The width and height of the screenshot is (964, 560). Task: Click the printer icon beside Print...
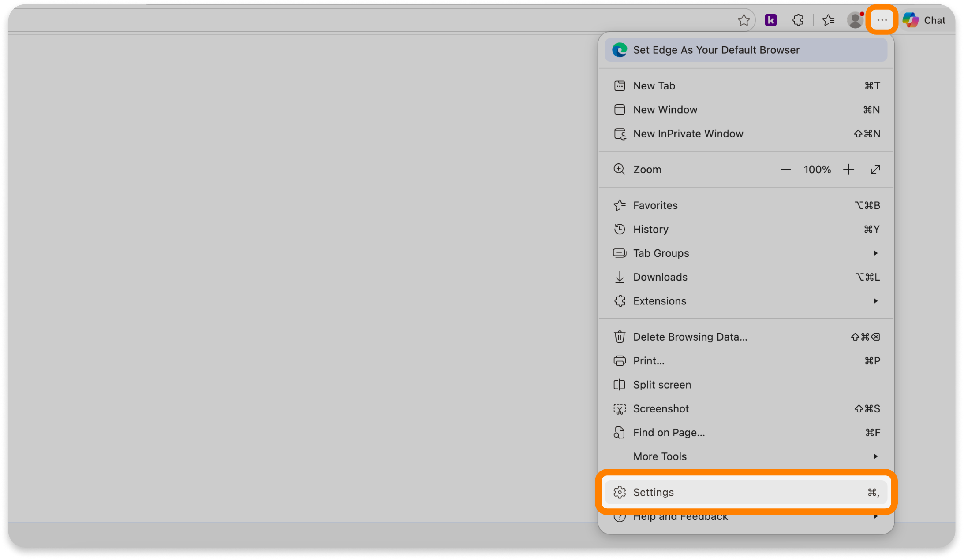pyautogui.click(x=620, y=361)
